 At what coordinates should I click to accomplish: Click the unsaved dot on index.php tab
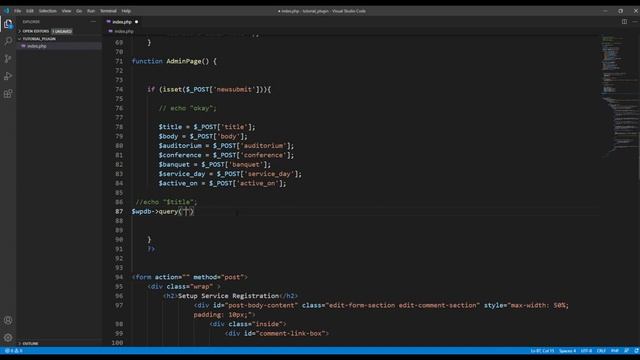pyautogui.click(x=136, y=22)
